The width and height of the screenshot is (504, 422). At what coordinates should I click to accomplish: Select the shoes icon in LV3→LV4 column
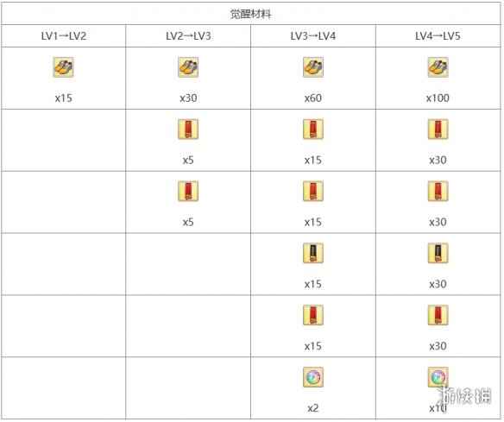(x=313, y=67)
